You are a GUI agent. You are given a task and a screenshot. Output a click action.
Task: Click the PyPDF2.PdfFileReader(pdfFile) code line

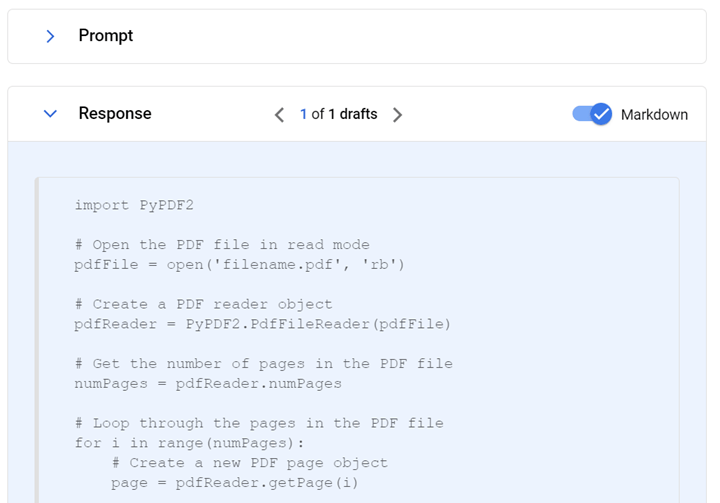coord(262,324)
